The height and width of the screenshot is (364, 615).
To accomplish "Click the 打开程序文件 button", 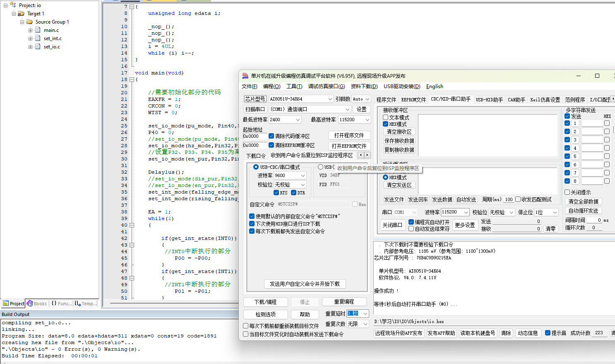I will tap(349, 135).
